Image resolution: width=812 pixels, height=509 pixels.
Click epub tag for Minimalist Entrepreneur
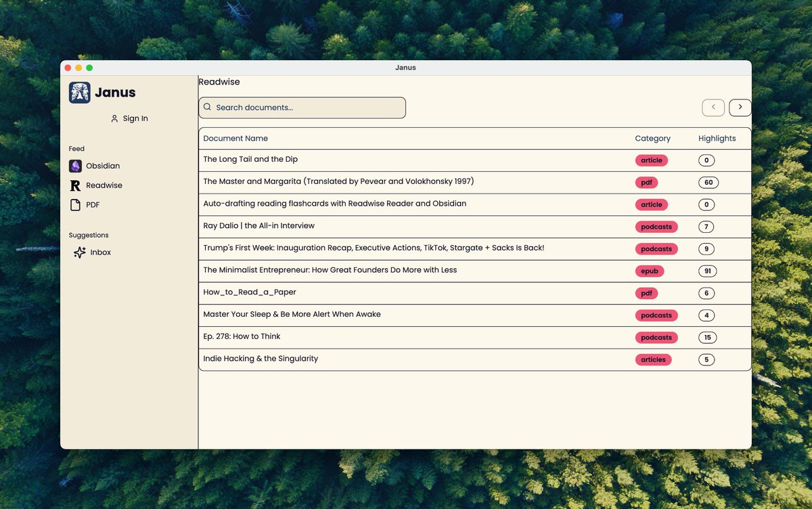pos(650,271)
